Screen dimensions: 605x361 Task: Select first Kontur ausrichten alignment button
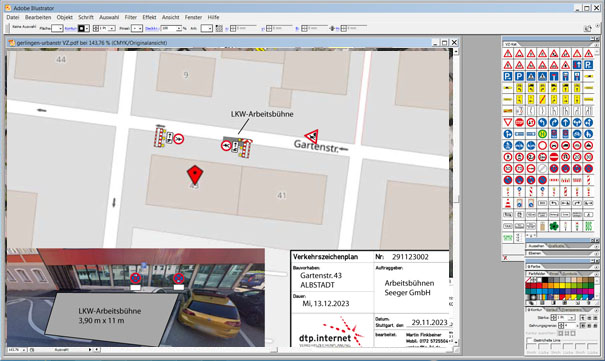point(561,333)
